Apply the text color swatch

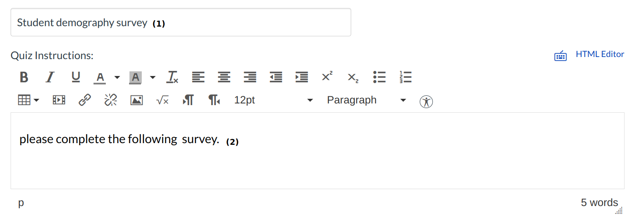[100, 77]
